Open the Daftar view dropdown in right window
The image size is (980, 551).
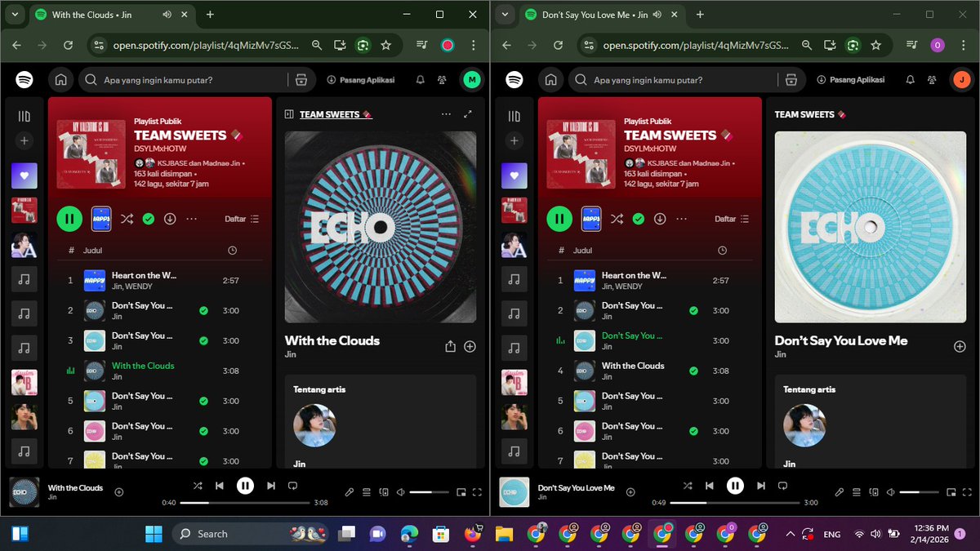(732, 219)
